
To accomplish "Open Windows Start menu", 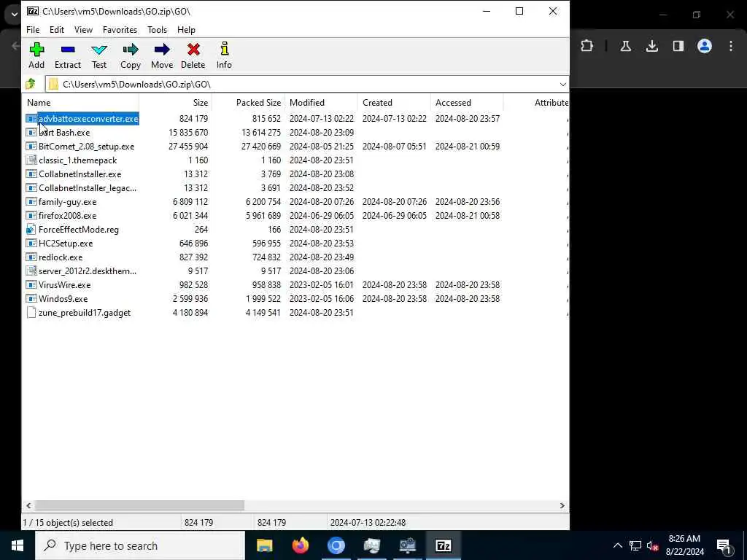I will 18,545.
